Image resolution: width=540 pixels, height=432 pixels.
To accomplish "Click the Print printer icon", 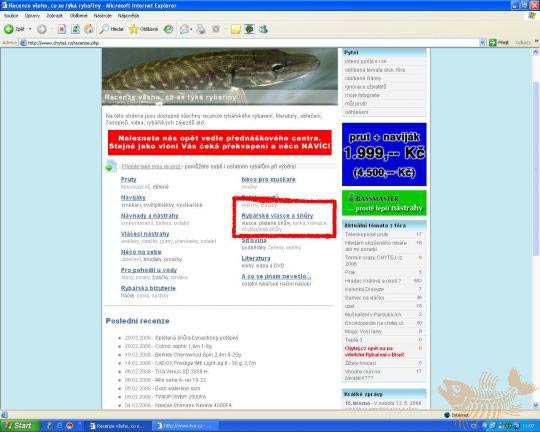I will 200,29.
